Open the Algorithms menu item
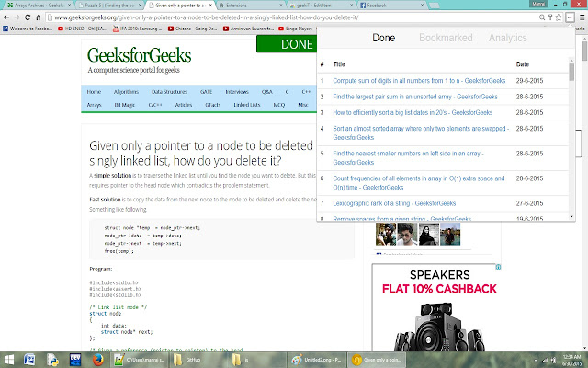588x368 pixels. click(x=126, y=92)
